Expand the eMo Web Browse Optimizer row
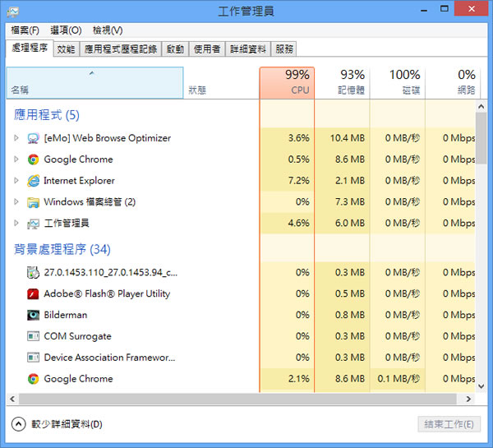Screen dimensions: 493x448 point(16,138)
